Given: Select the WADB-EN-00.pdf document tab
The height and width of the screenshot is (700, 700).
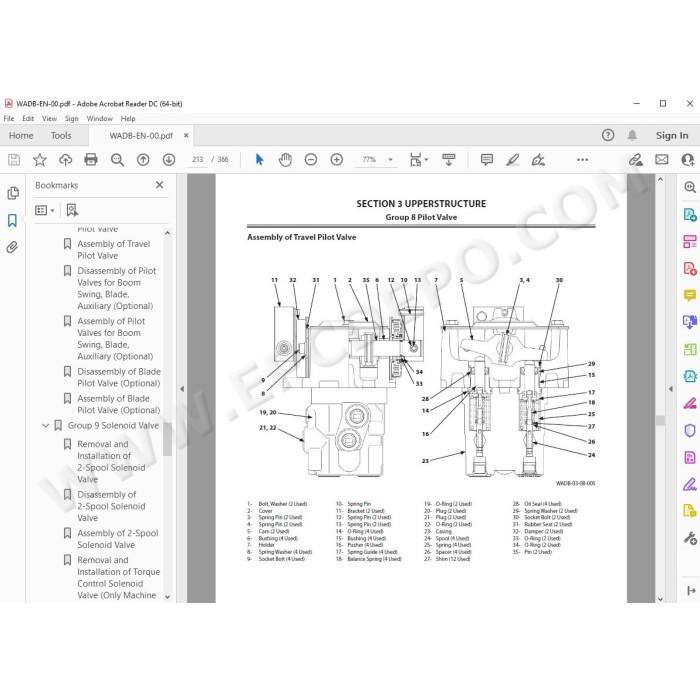Looking at the screenshot, I should coord(141,135).
